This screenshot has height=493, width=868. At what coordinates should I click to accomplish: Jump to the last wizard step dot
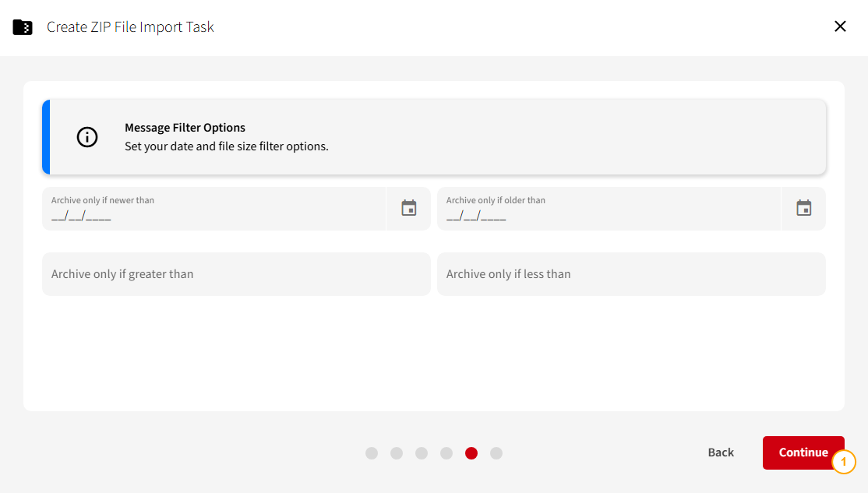pyautogui.click(x=496, y=453)
